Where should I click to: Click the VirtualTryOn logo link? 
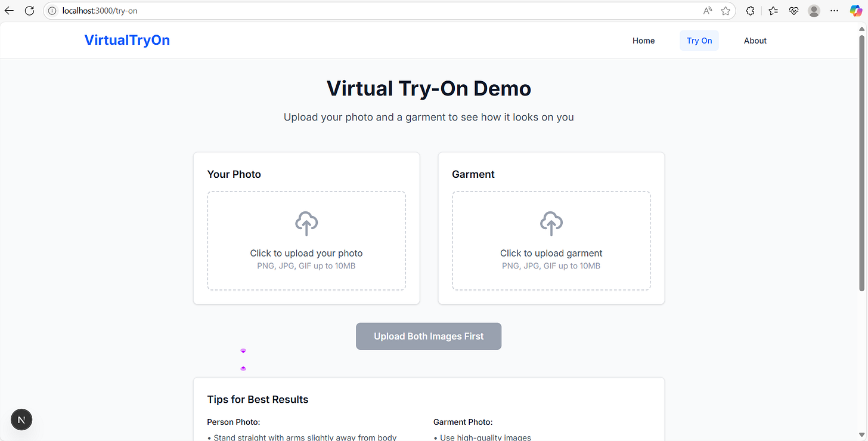pyautogui.click(x=127, y=40)
